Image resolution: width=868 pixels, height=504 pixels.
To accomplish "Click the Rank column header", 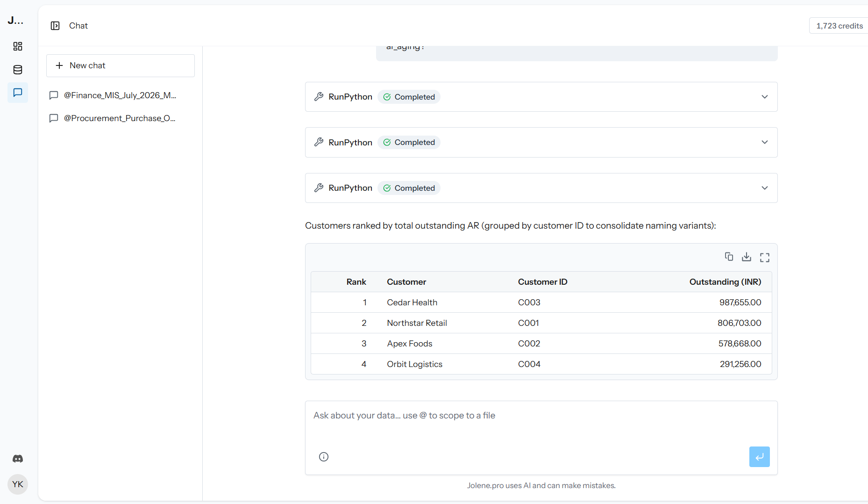I will point(356,282).
